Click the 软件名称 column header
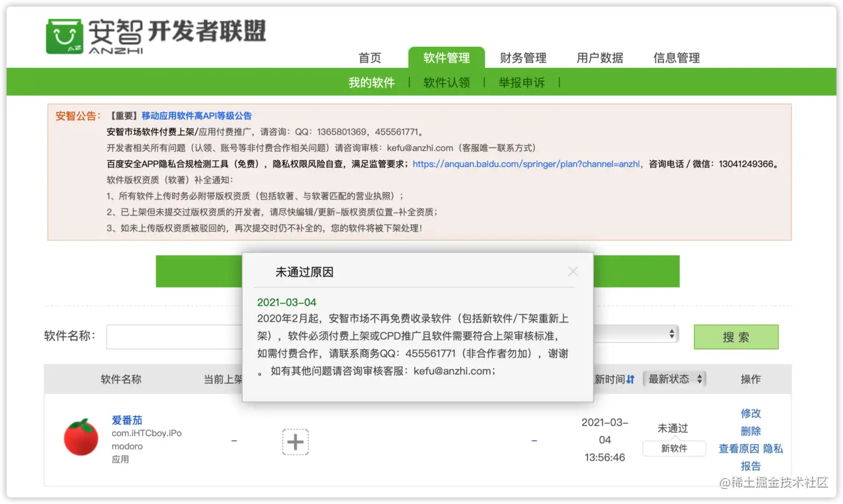Screen dimensions: 843x504 (121, 379)
